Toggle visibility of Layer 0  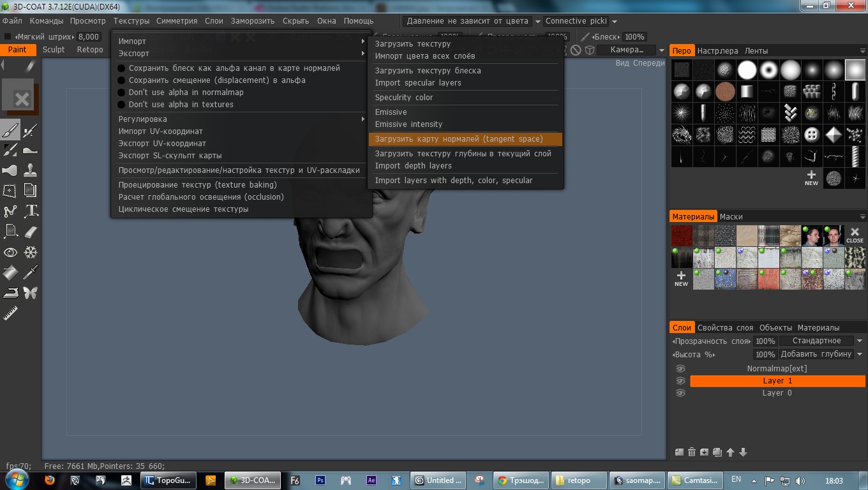(680, 393)
